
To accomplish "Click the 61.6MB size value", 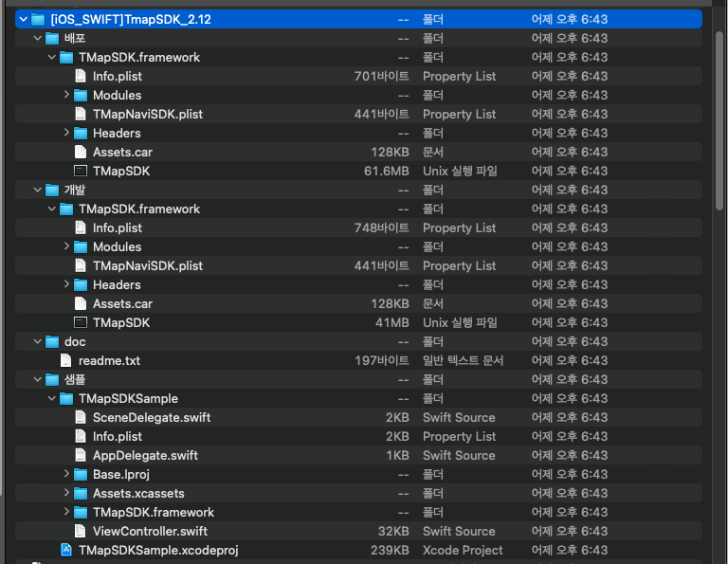I will pyautogui.click(x=387, y=171).
